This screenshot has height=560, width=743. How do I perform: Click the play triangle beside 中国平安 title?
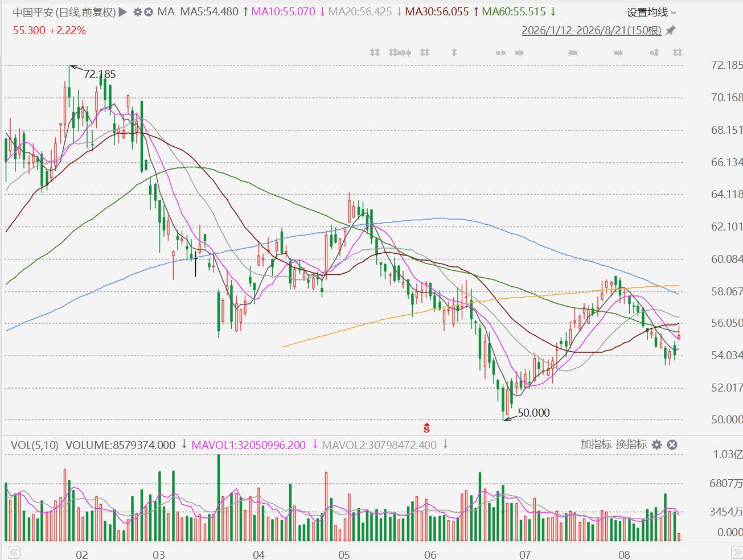(123, 12)
